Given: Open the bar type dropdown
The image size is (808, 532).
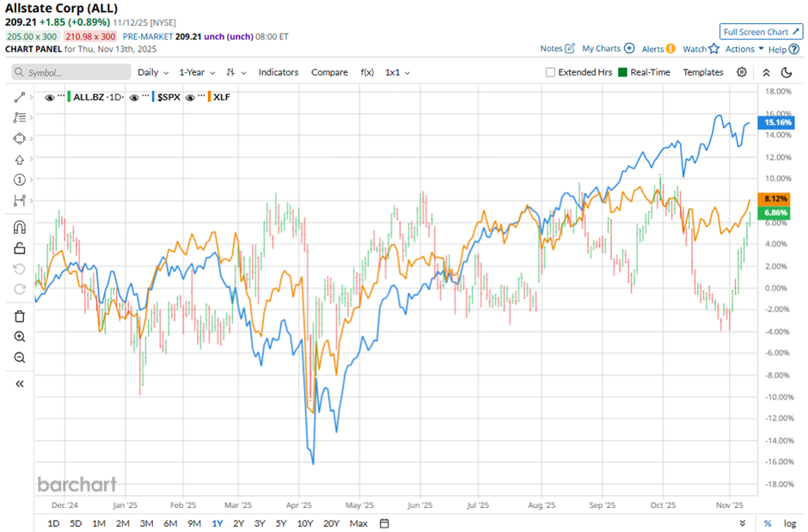Looking at the screenshot, I should [x=236, y=72].
